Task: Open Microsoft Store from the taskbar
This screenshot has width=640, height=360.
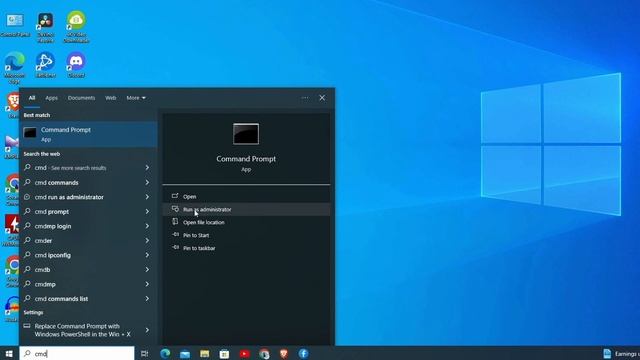Action: [224, 353]
